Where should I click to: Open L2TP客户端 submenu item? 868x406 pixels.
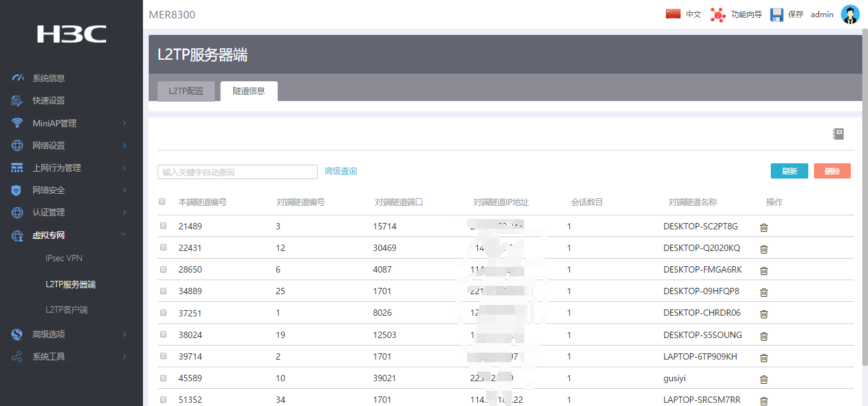pyautogui.click(x=67, y=310)
